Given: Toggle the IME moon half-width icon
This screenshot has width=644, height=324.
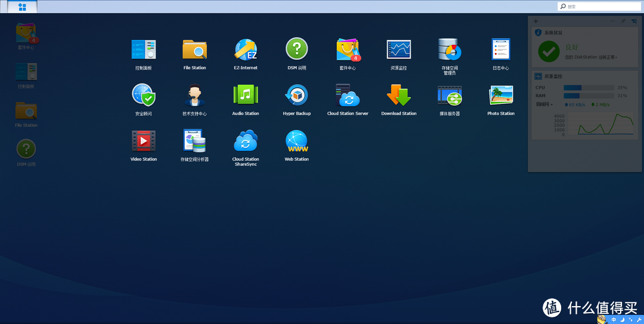Looking at the screenshot, I should coord(622,319).
